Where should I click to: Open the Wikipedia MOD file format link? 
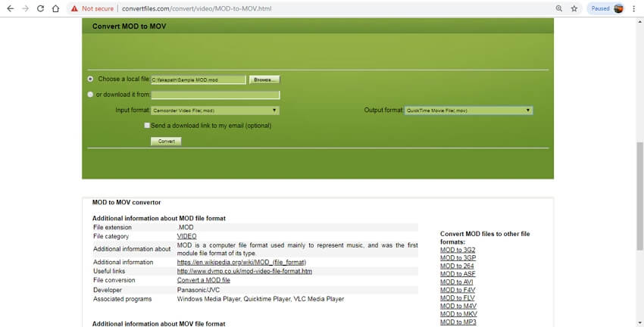pyautogui.click(x=241, y=262)
